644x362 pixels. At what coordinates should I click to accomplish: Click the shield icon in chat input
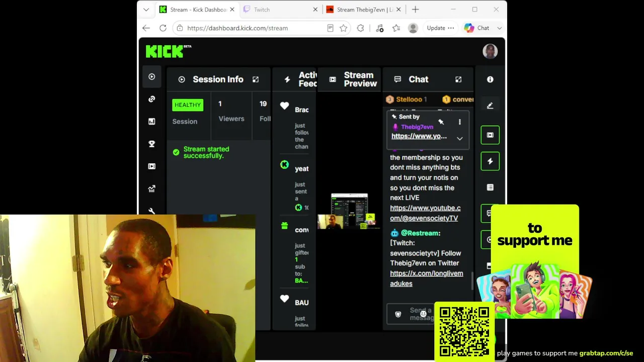398,314
